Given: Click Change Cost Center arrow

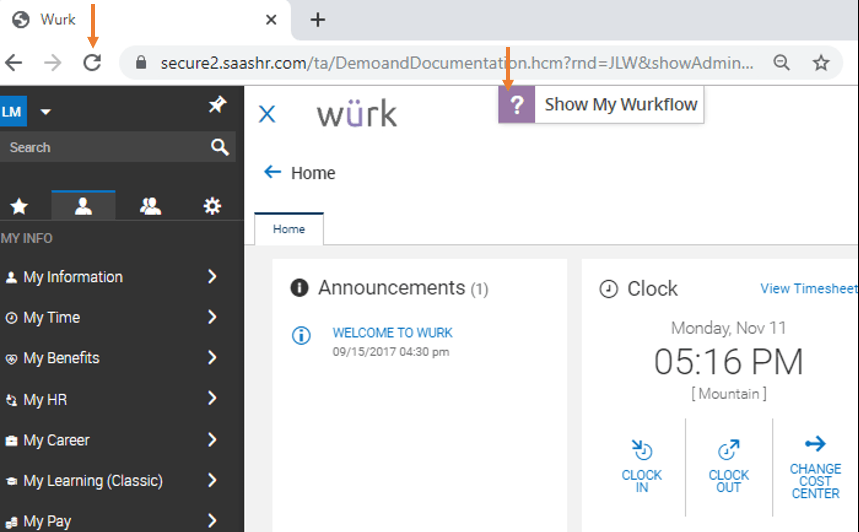Looking at the screenshot, I should click(x=815, y=443).
